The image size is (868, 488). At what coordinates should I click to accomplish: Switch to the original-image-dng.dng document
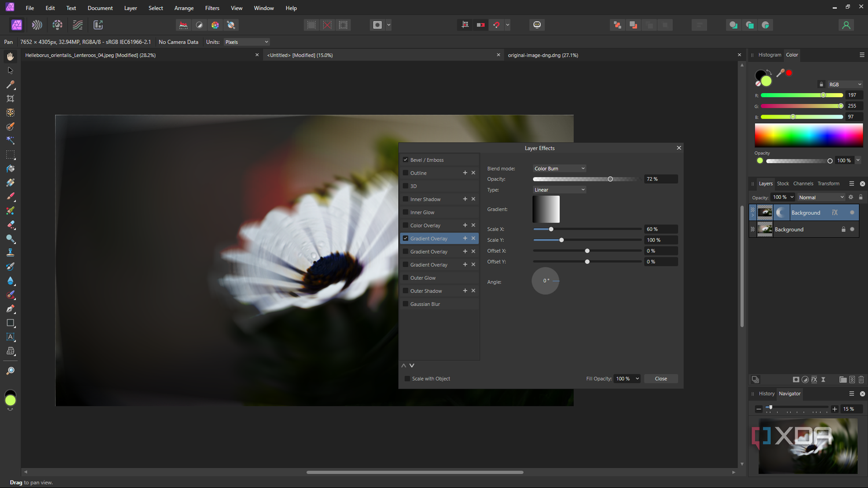(x=543, y=55)
